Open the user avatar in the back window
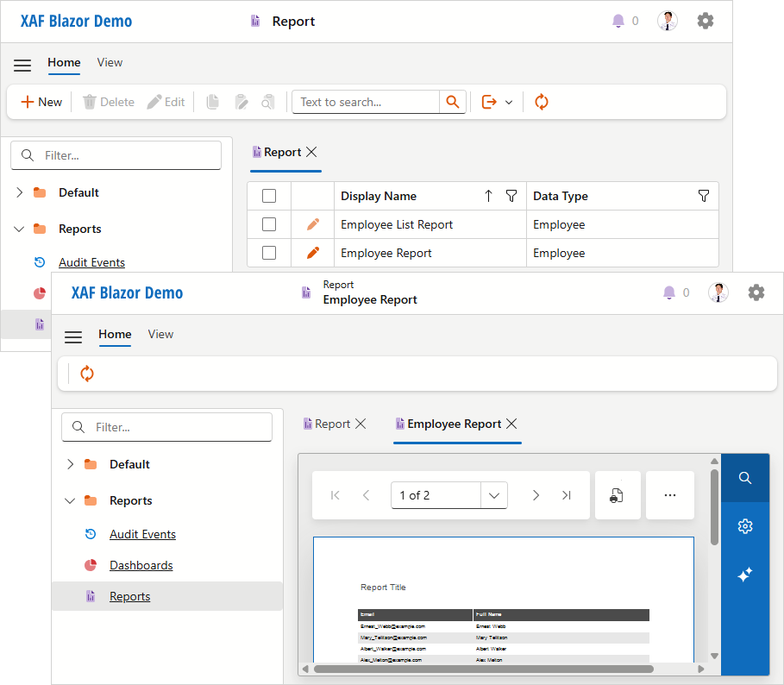Screen dimensions: 784x685 click(668, 21)
